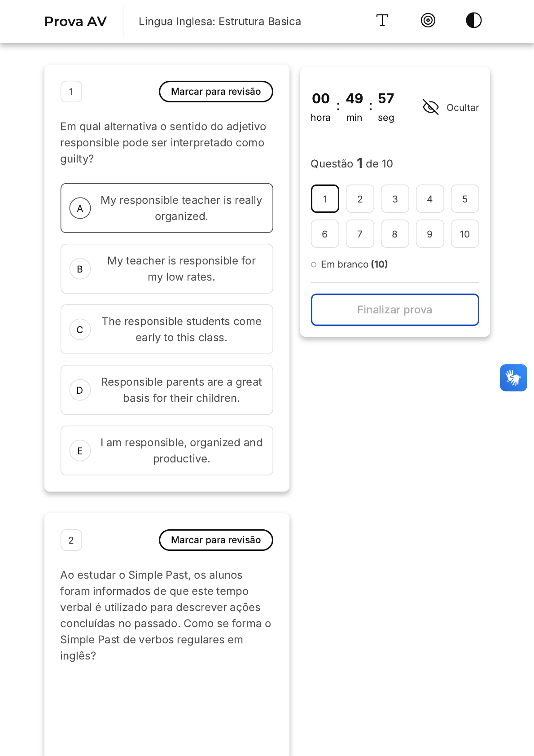Click the text size T icon
This screenshot has width=534, height=756.
[382, 21]
